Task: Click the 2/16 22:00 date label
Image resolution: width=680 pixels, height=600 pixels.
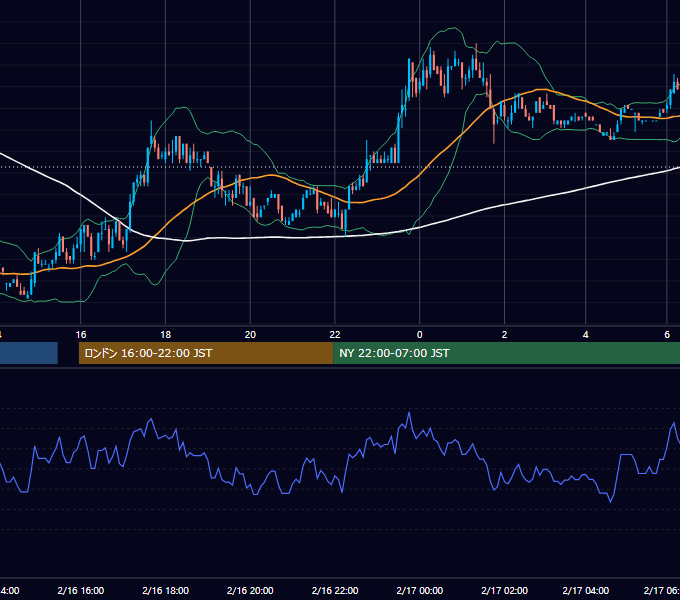Action: pos(335,590)
